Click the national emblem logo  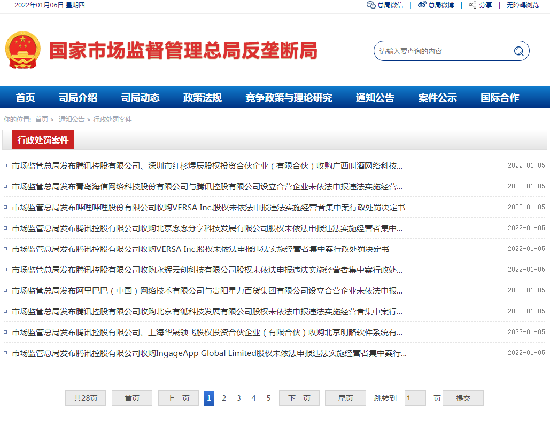coord(23,50)
